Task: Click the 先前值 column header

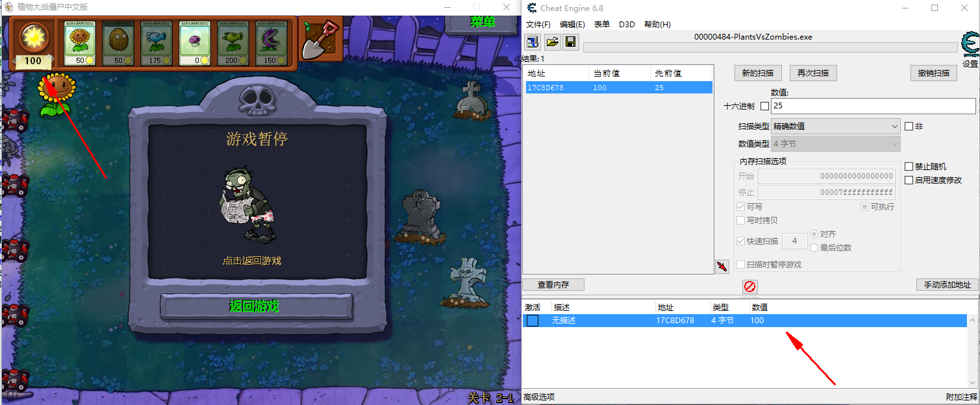Action: (681, 73)
